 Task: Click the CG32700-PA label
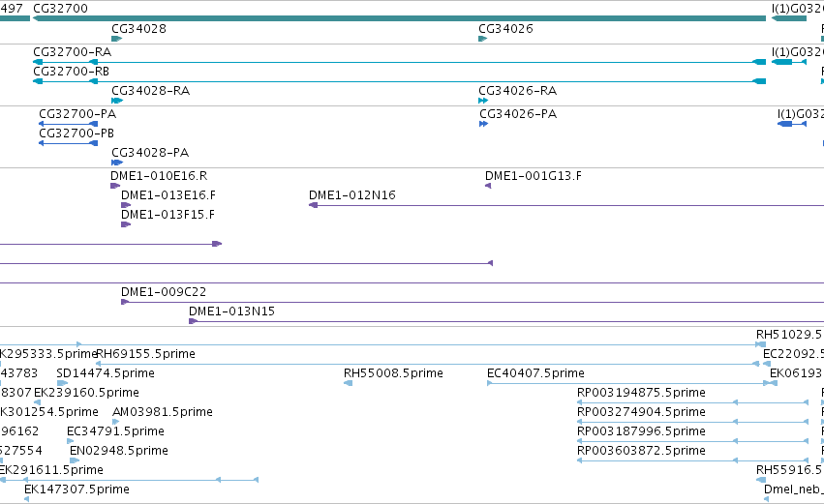coord(77,114)
